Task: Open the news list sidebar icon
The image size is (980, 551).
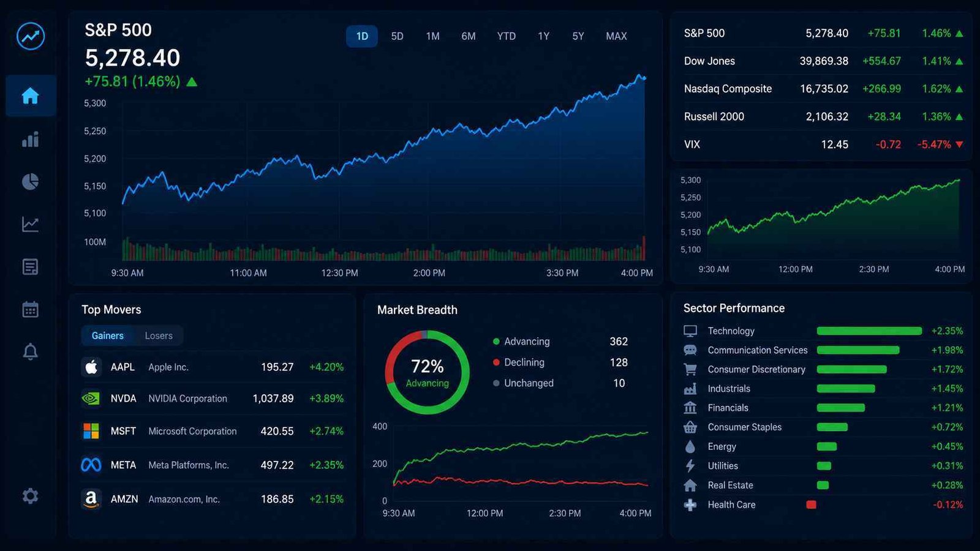Action: [x=30, y=267]
